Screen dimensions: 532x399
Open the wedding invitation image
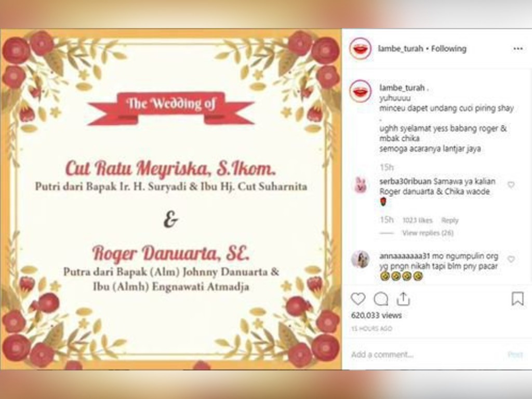pos(170,199)
